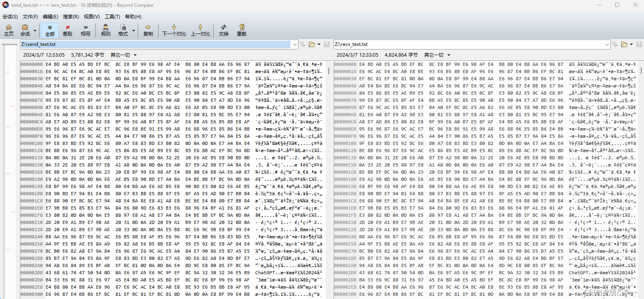The width and height of the screenshot is (644, 299).
Task: Browse for right file with folder icon
Action: (624, 44)
